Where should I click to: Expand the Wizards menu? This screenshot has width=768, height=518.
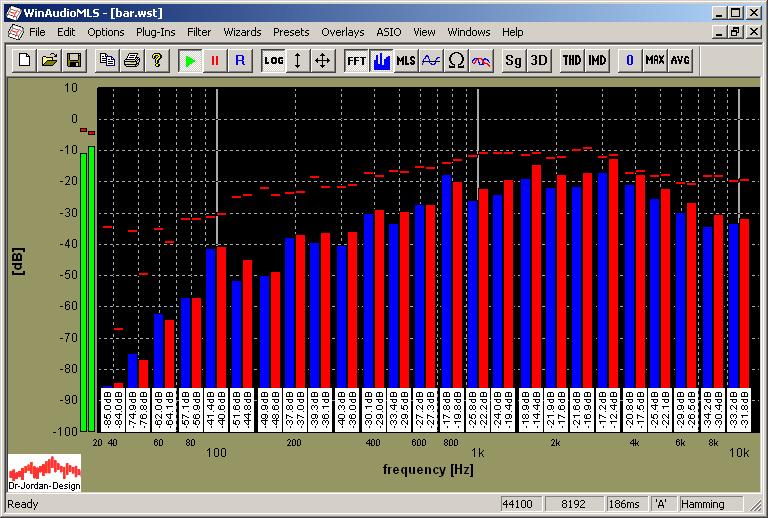point(242,32)
